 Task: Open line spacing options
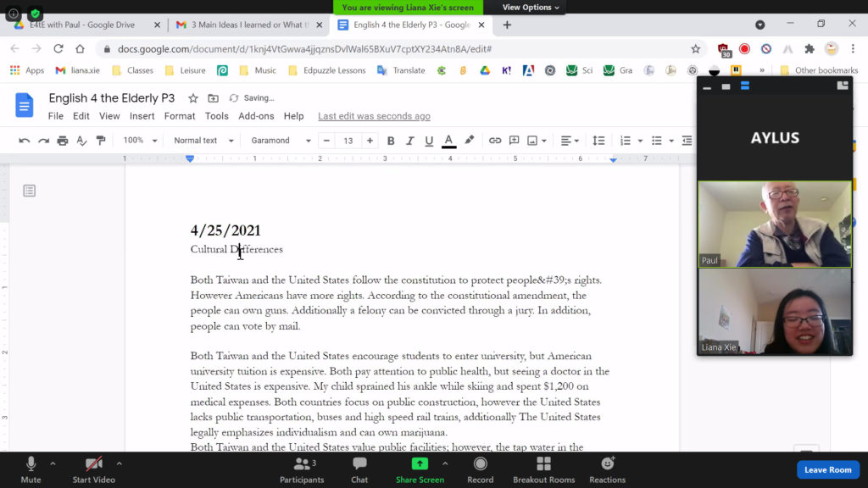tap(598, 141)
